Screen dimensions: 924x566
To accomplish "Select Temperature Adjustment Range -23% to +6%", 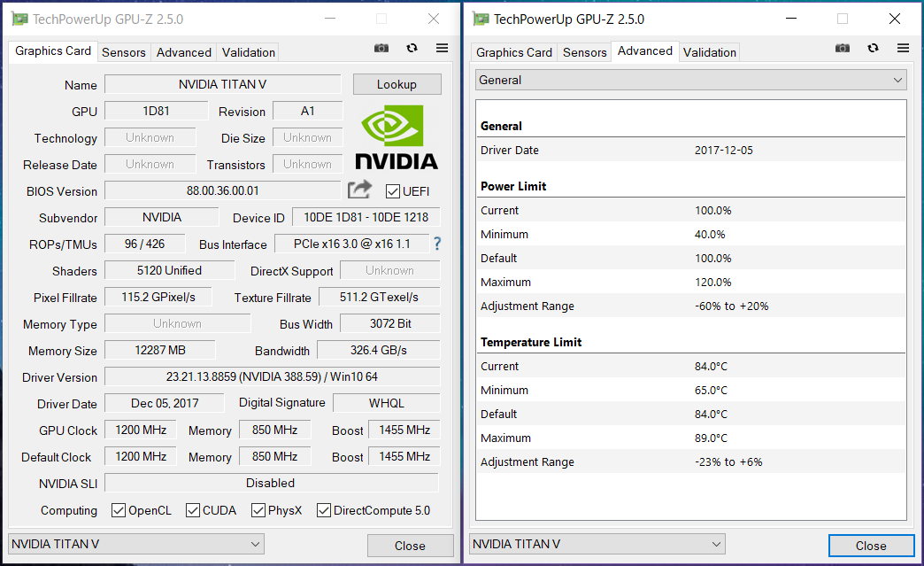I will point(690,462).
